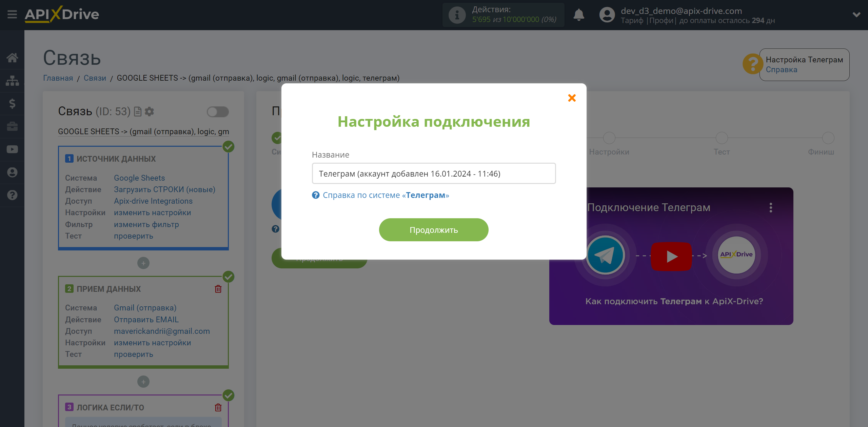Click the user avatar icon

click(x=607, y=15)
